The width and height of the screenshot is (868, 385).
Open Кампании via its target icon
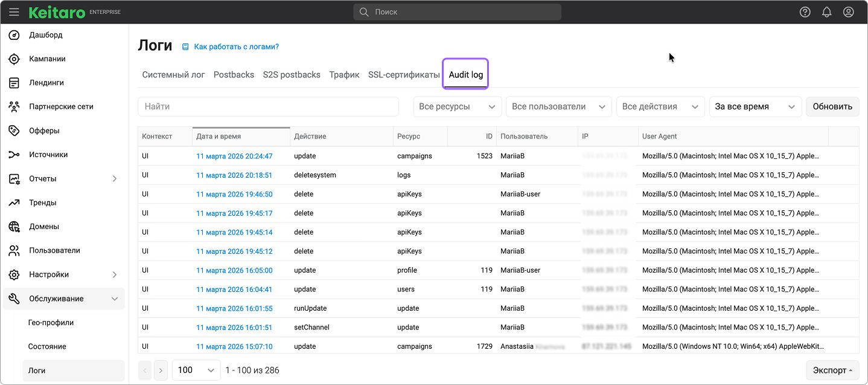click(x=14, y=59)
